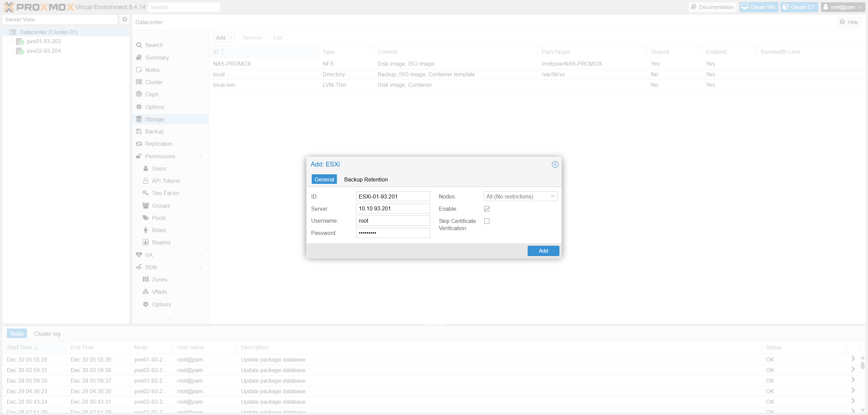Collapse the Permissions section
The height and width of the screenshot is (415, 868).
point(200,156)
